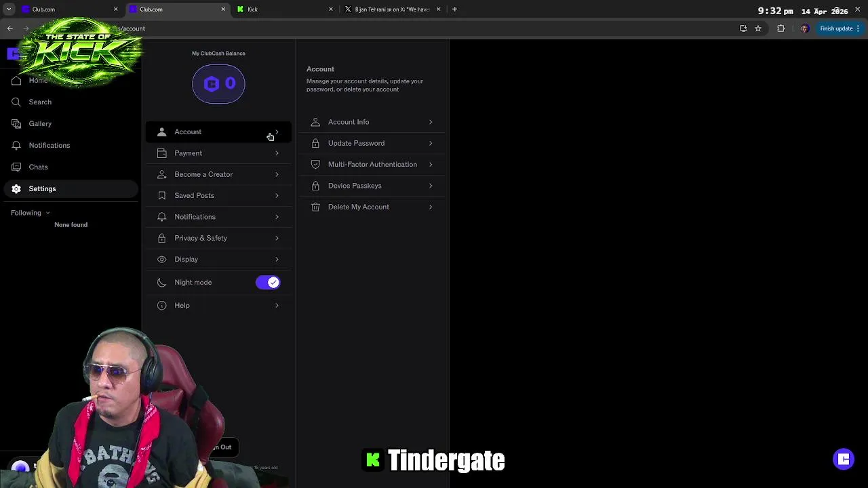Click the ClubCash balance coin badge
The height and width of the screenshot is (488, 868).
pyautogui.click(x=218, y=84)
